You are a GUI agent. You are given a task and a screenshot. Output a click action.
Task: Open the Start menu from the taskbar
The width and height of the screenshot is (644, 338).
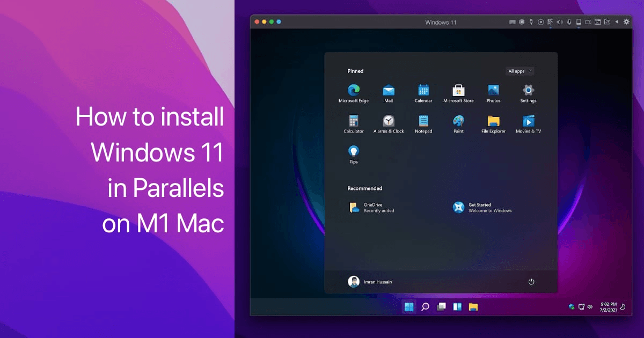[x=408, y=306]
